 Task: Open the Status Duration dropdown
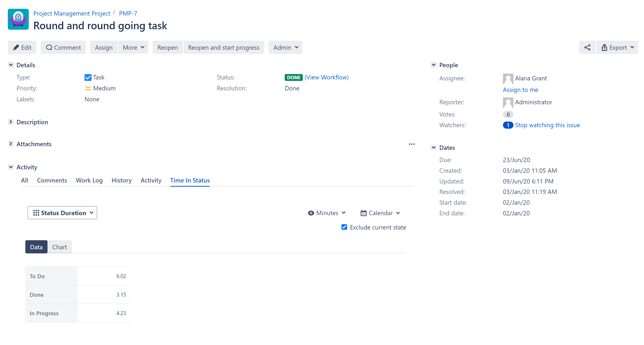[x=62, y=213]
